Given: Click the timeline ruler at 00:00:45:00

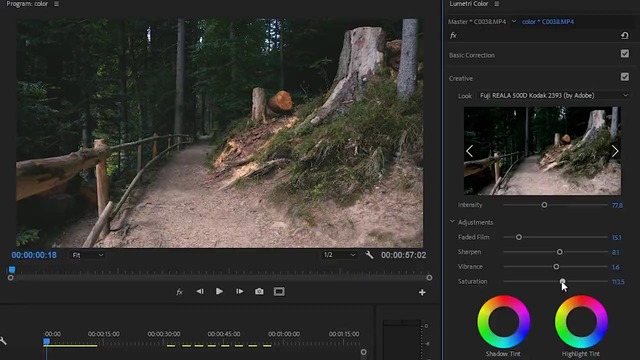Looking at the screenshot, I should coord(224,334).
